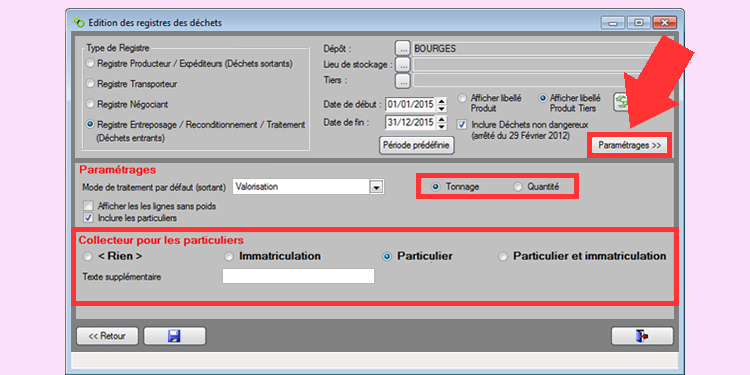Minimize the Edition des registres window
This screenshot has height=375, width=750.
[x=613, y=22]
